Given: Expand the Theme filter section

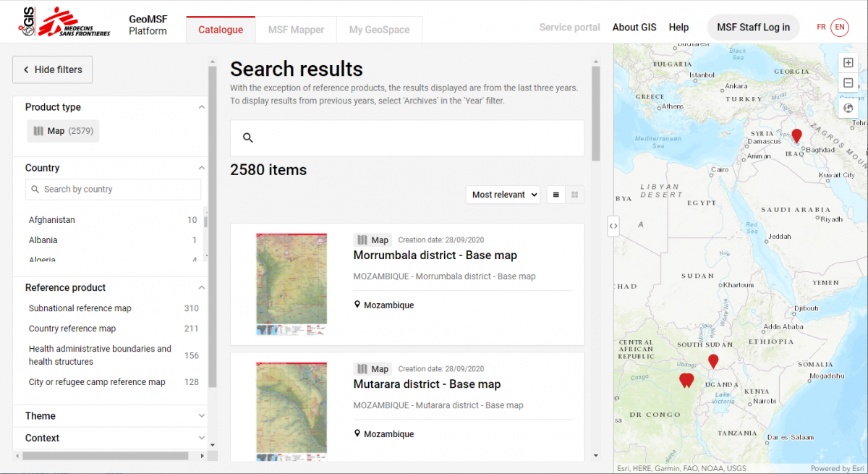Looking at the screenshot, I should [202, 416].
